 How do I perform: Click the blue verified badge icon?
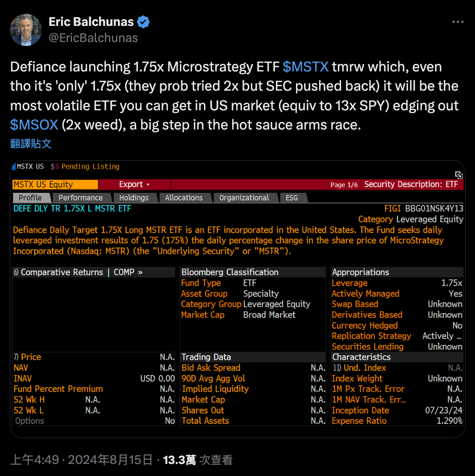coord(143,21)
